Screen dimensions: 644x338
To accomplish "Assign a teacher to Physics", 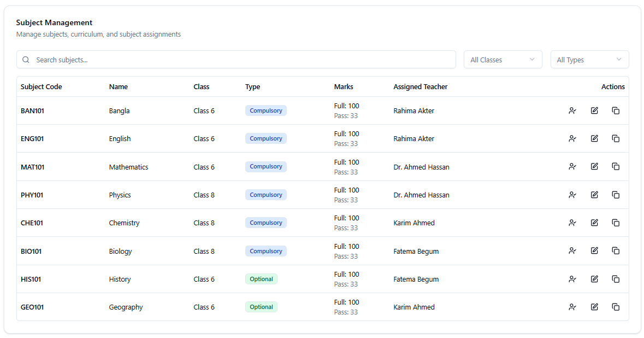I will tap(572, 195).
